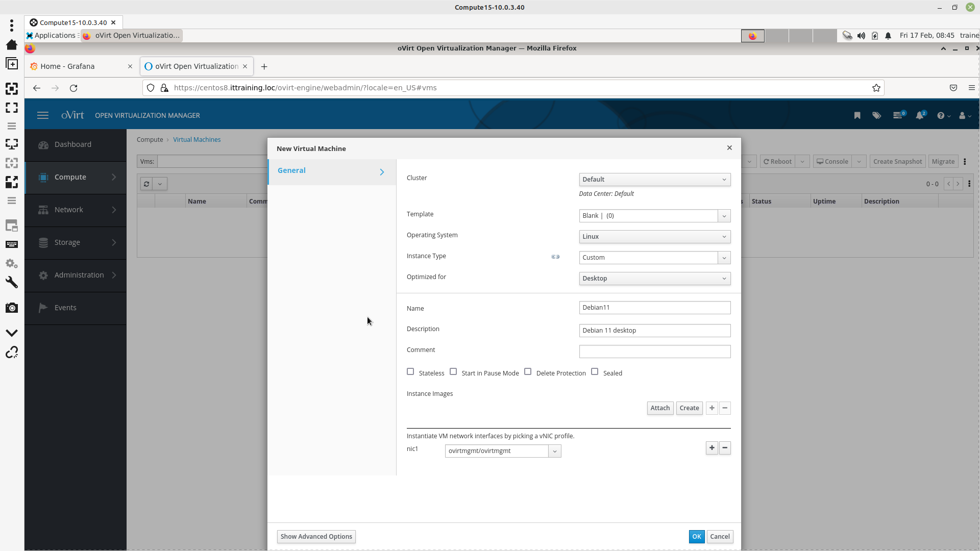This screenshot has width=980, height=551.
Task: Click the Comment input field
Action: (654, 352)
